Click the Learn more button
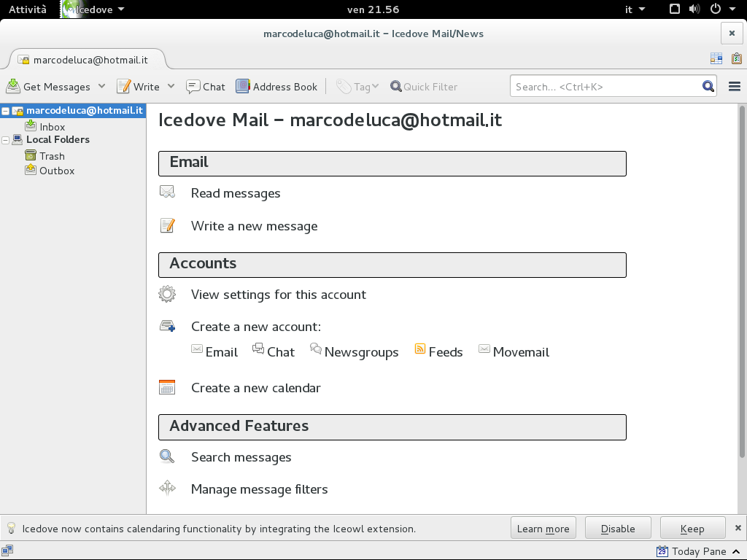Viewport: 747px width, 560px height. pos(543,528)
